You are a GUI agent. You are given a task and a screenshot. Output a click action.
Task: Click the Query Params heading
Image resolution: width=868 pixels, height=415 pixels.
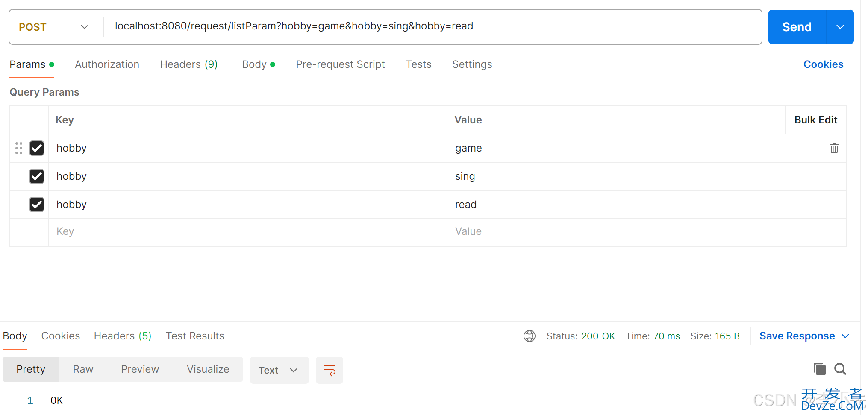[x=44, y=92]
